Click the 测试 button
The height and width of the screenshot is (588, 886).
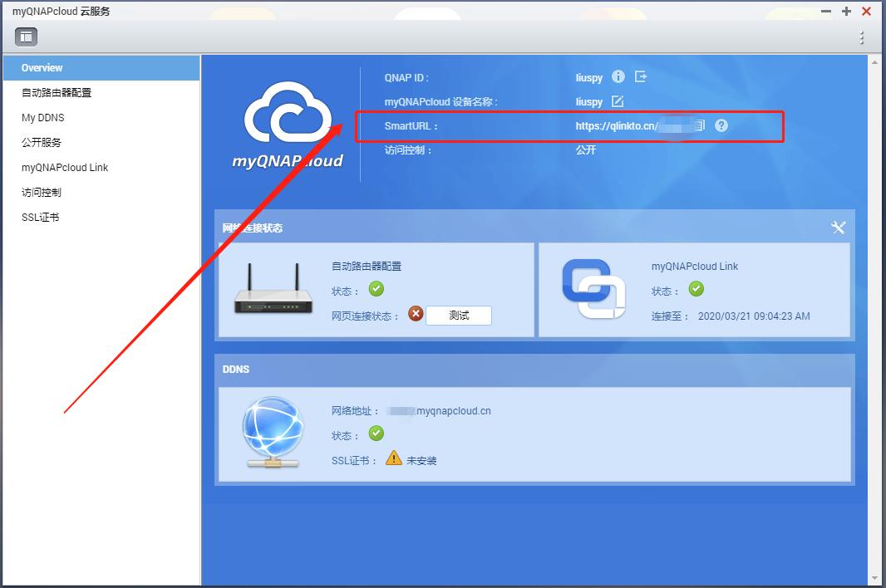pos(459,316)
